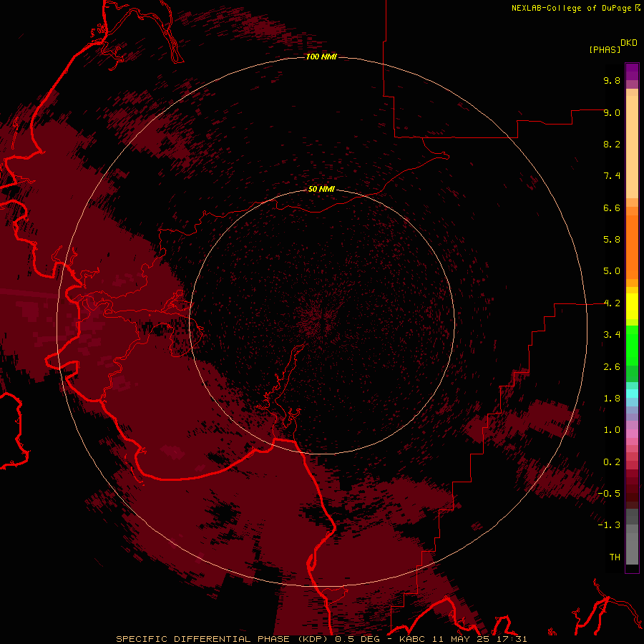Select the 100 NMI range ring label

coord(321,57)
